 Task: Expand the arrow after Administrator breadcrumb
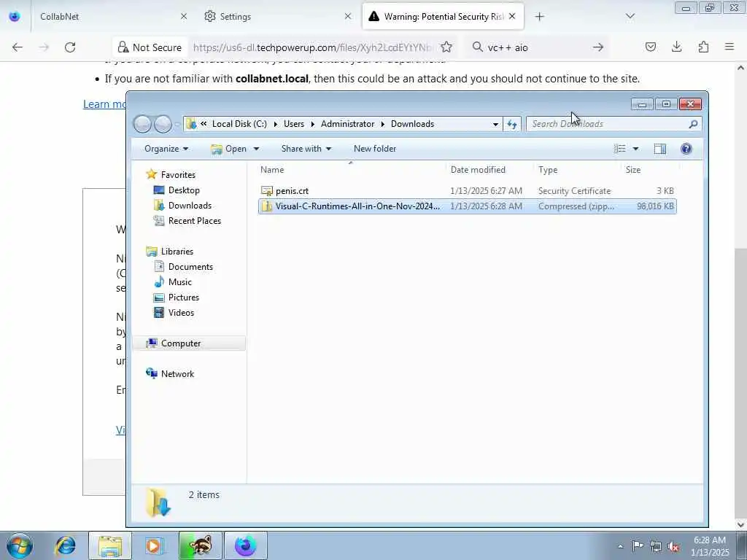click(382, 124)
